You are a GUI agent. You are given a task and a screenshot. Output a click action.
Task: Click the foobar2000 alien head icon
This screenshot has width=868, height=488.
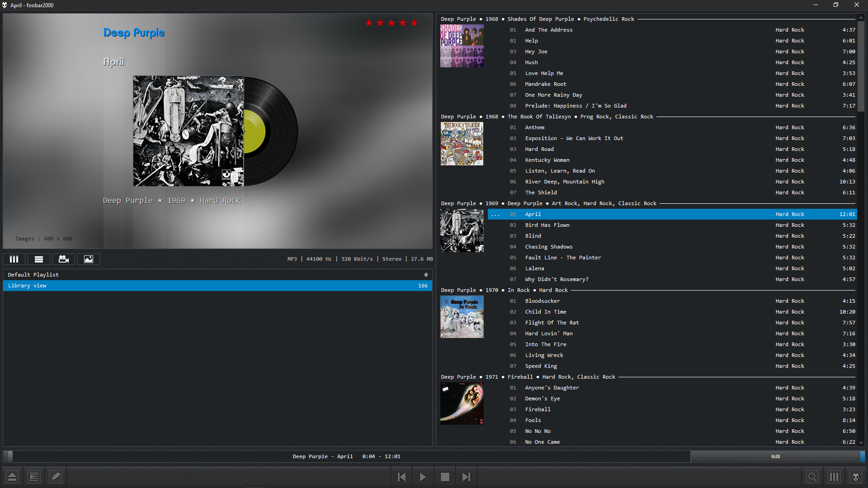[x=855, y=477]
